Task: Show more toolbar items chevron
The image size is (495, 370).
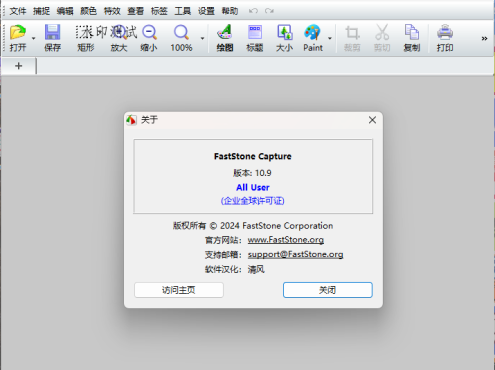Action: tap(484, 39)
